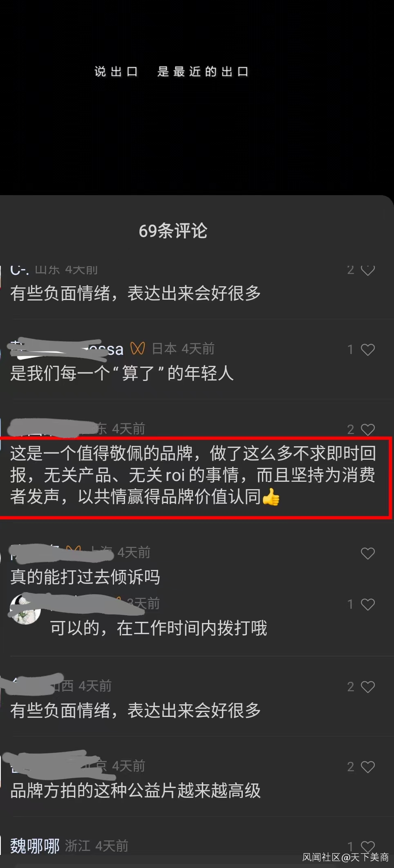Screen dimensions: 394x868
Task: Like the top '有些负面情绪' comment from 山东
Action: coord(367,269)
